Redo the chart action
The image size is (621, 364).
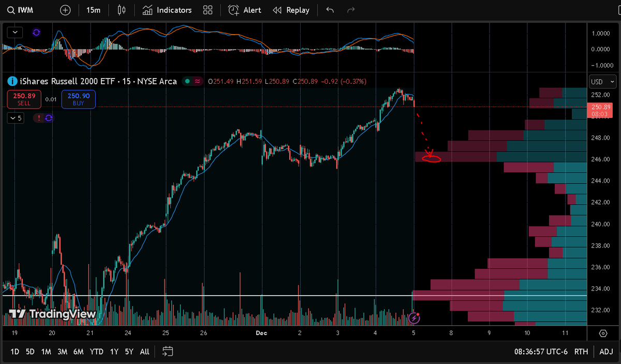pyautogui.click(x=351, y=10)
